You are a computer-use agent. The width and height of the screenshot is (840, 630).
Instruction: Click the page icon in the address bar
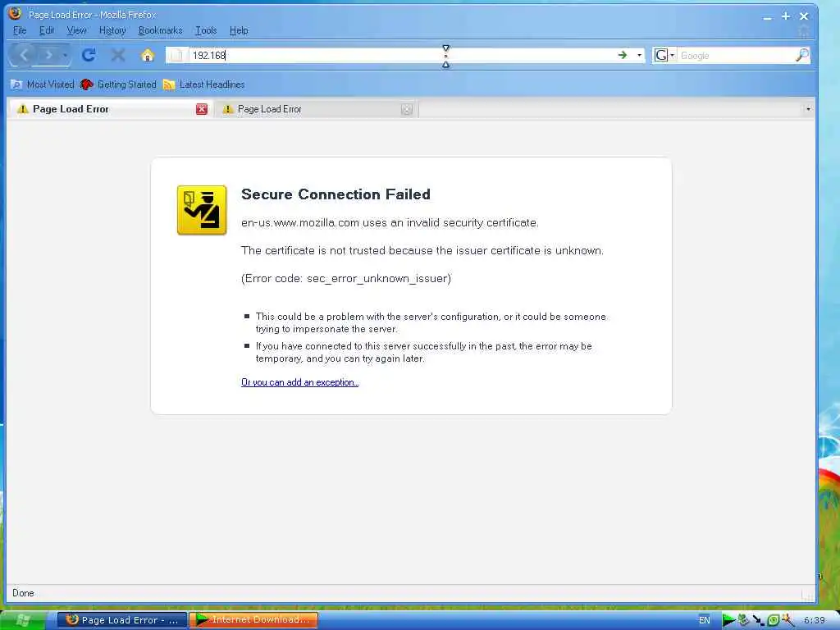click(177, 56)
